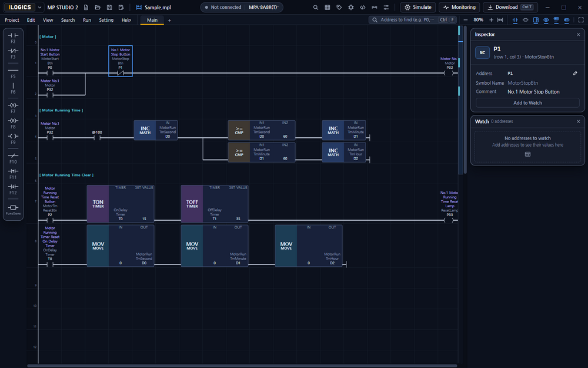Click the code brackets icon
Image resolution: width=588 pixels, height=368 pixels.
tap(363, 7)
